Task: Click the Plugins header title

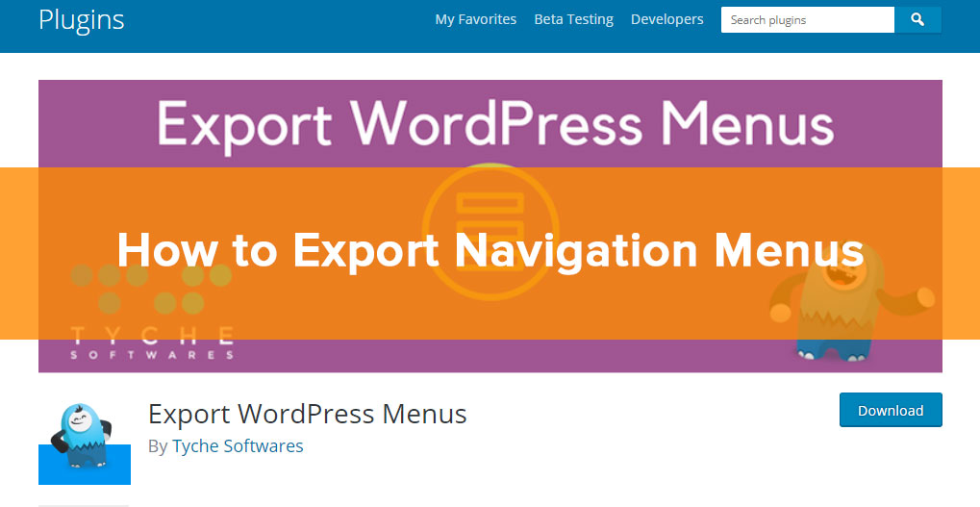Action: click(x=81, y=20)
